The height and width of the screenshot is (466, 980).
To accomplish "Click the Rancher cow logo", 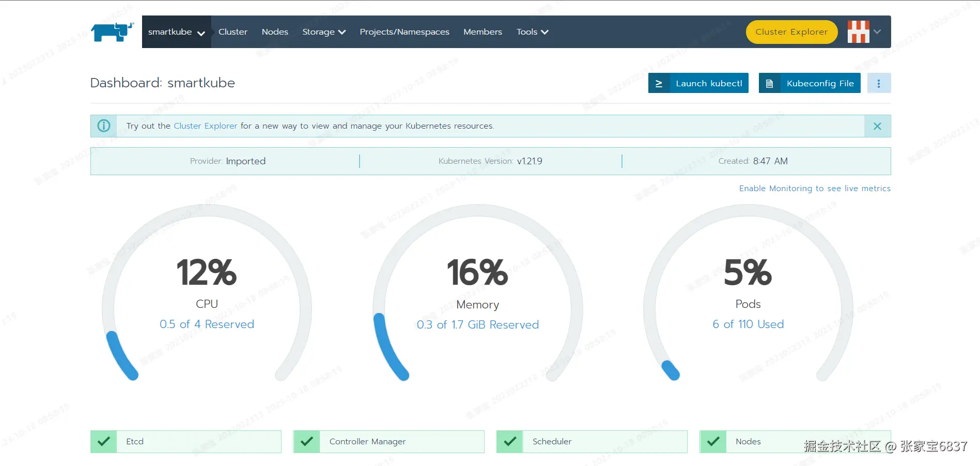I will [x=112, y=32].
